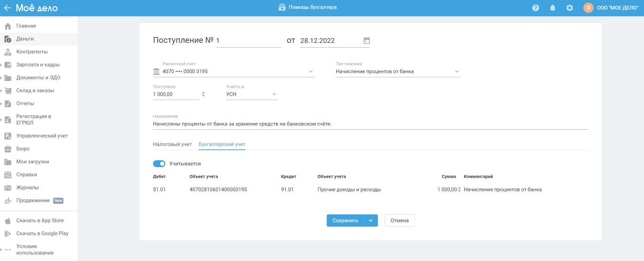Viewport: 644px width, 261px height.
Task: Open Отчеты in the sidebar menu
Action: coord(25,103)
